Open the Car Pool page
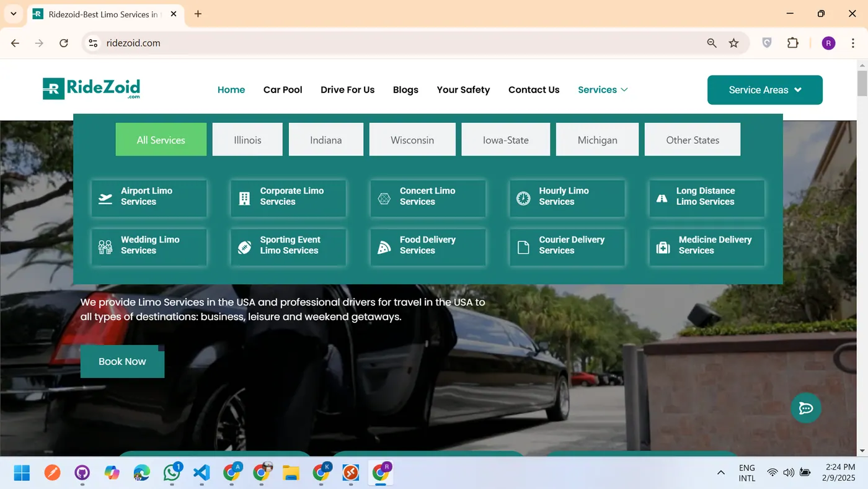868x489 pixels. [283, 90]
